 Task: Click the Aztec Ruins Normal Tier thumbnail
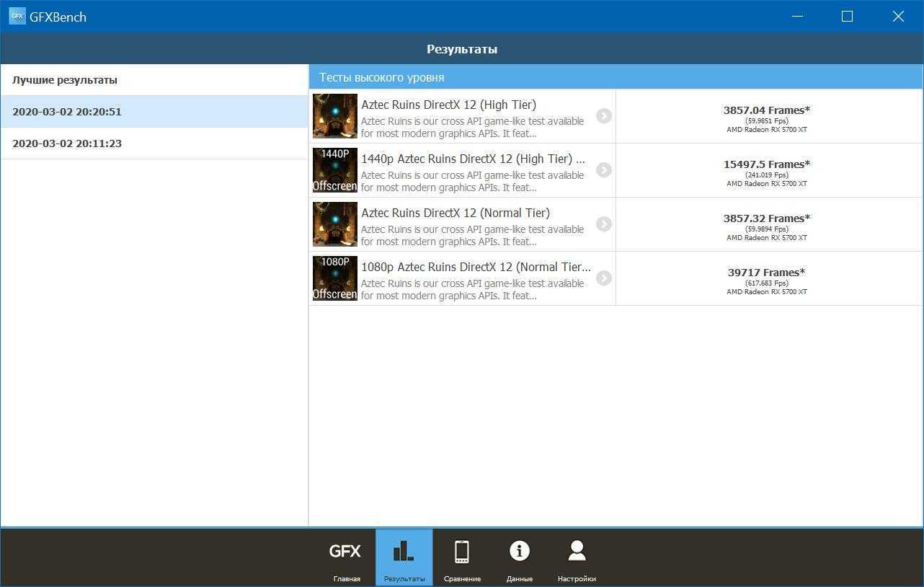coord(335,224)
